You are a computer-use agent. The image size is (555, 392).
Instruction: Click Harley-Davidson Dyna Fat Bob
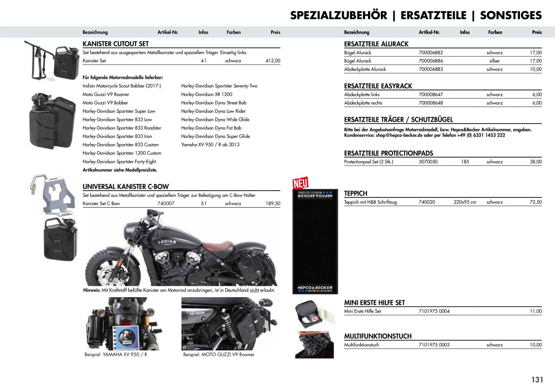(x=211, y=128)
